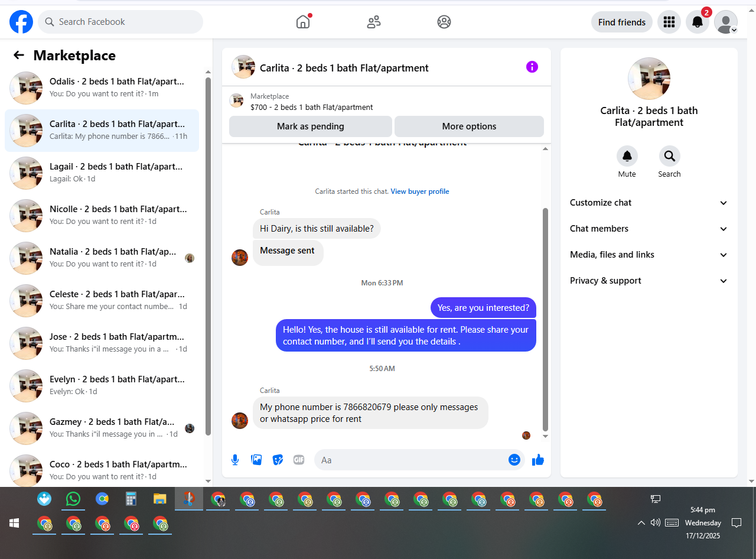Open the View buyer profile link

pyautogui.click(x=420, y=191)
